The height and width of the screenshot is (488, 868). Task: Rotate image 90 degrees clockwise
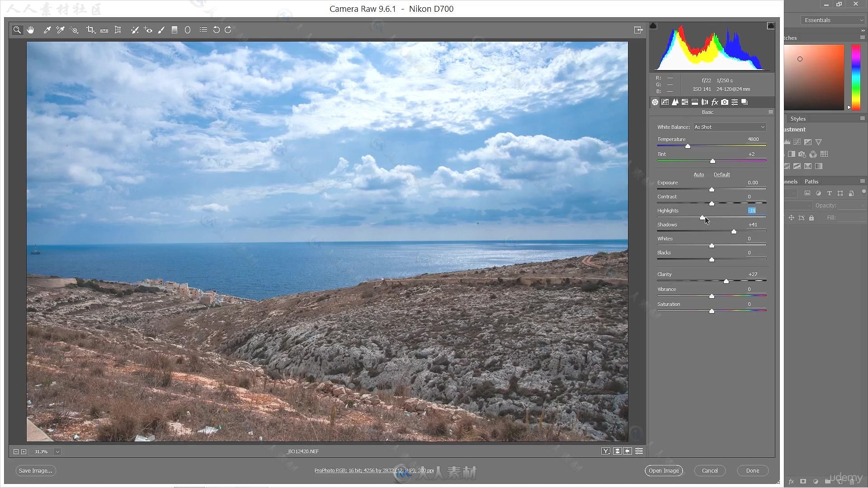pyautogui.click(x=228, y=30)
